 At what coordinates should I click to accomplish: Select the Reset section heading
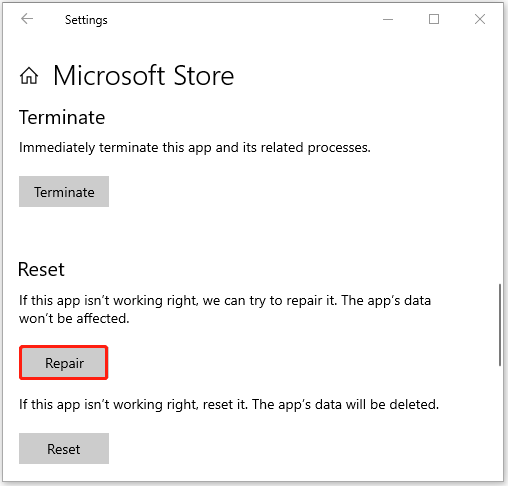click(41, 269)
